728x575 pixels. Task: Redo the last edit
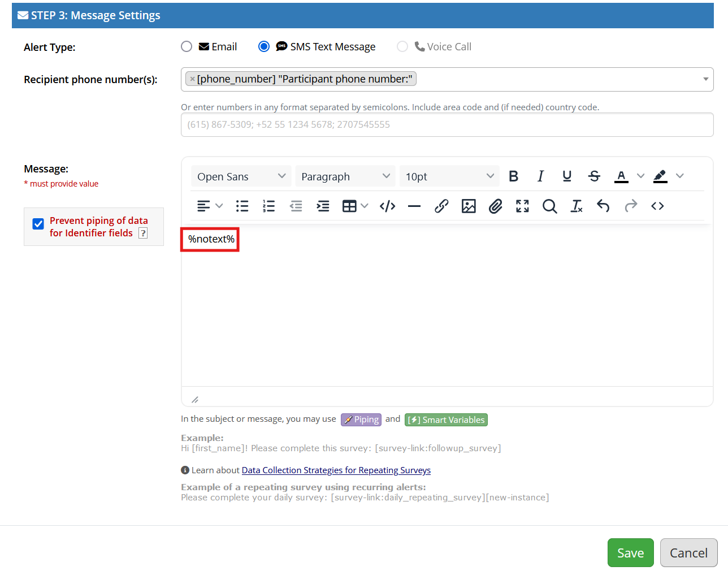(631, 206)
